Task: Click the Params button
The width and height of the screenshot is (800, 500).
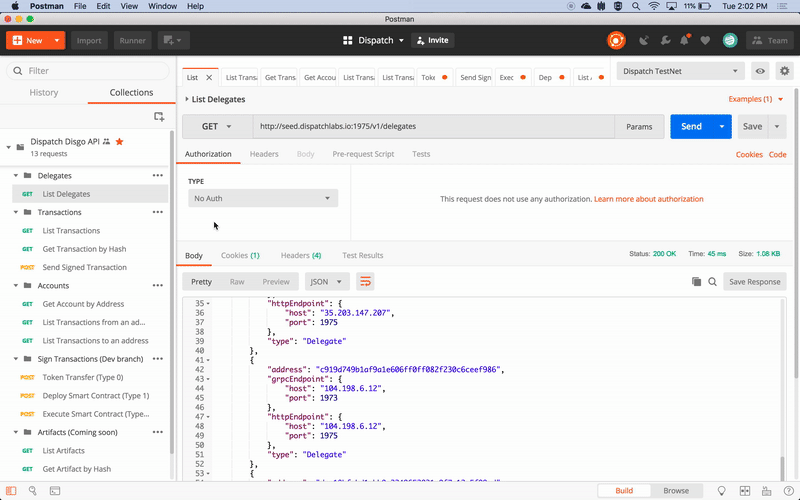Action: (639, 127)
